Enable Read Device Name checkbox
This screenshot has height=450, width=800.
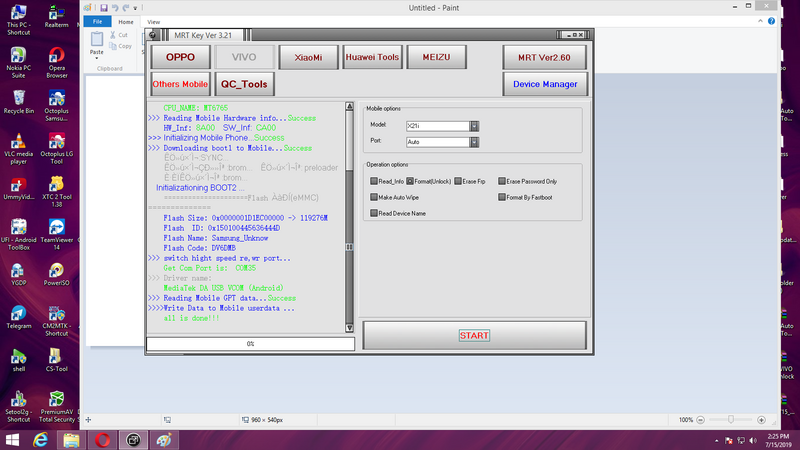(x=374, y=213)
